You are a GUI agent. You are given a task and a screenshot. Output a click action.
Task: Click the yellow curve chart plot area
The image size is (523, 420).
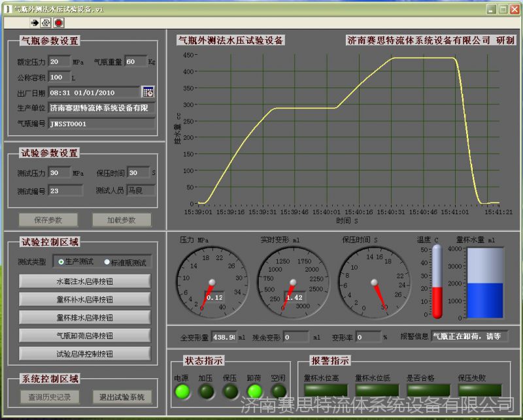coord(348,129)
